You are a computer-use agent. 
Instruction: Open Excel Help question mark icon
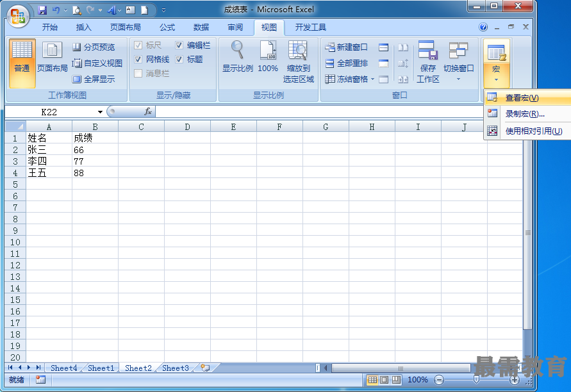coord(483,27)
